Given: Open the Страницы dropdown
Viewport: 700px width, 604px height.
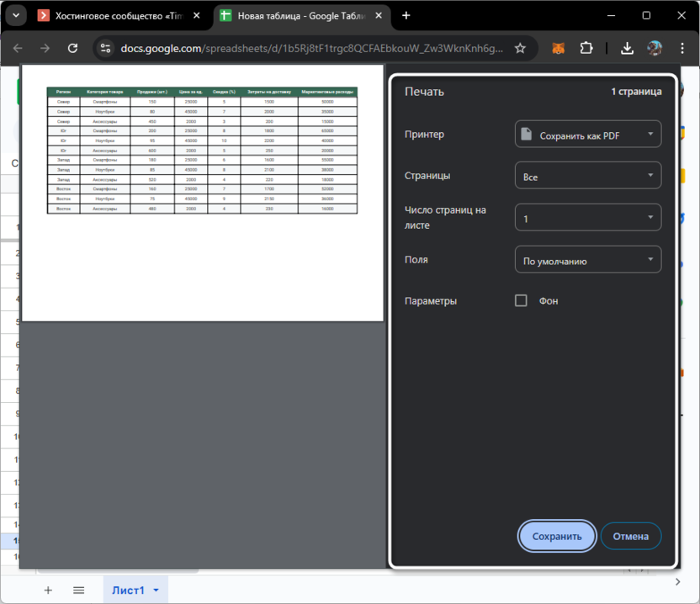Looking at the screenshot, I should (x=588, y=176).
